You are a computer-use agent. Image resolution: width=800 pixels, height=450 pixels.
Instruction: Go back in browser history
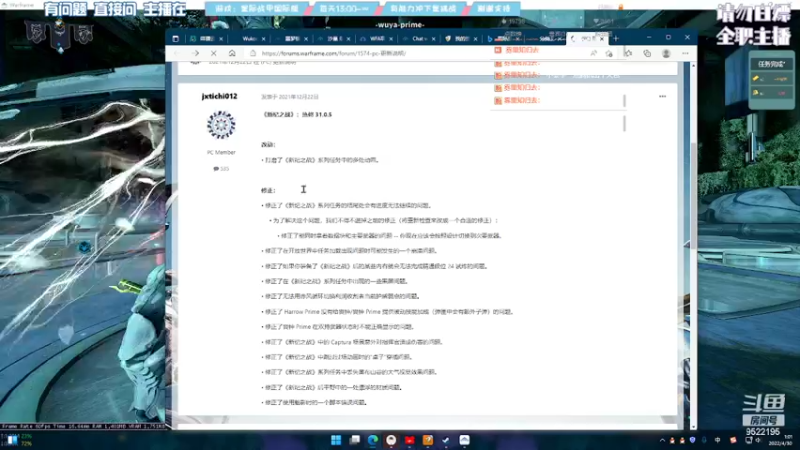[177, 53]
